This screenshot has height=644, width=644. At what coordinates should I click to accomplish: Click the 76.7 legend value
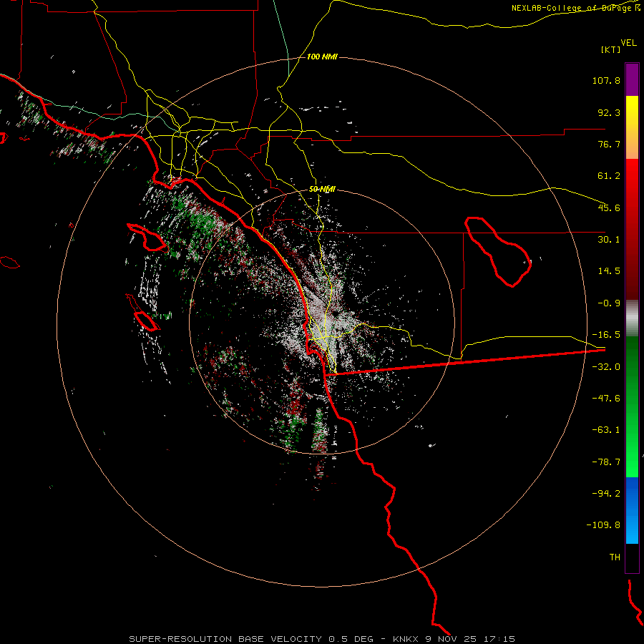(x=609, y=144)
